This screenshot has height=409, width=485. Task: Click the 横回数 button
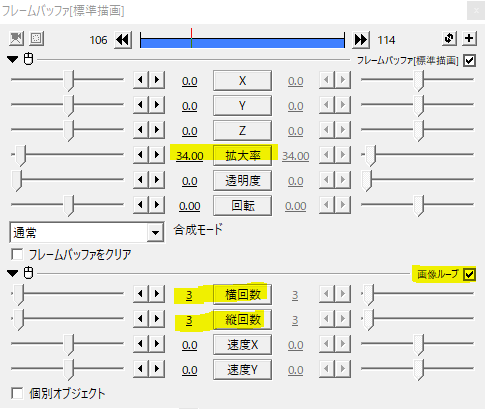[x=242, y=295]
